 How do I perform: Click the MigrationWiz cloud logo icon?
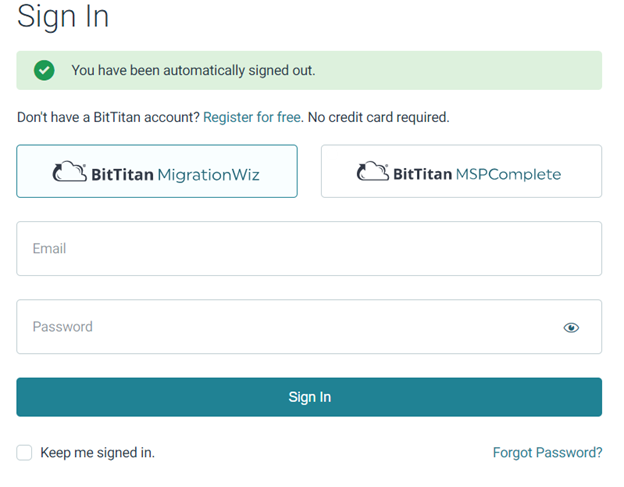[70, 172]
